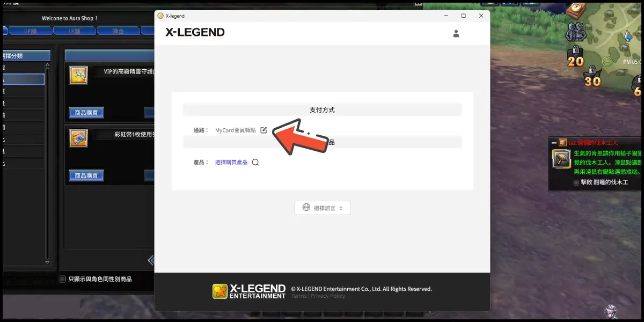Screen dimensions: 644x322
Task: Click the X-LEGEND Entertainment footer logo
Action: click(249, 291)
